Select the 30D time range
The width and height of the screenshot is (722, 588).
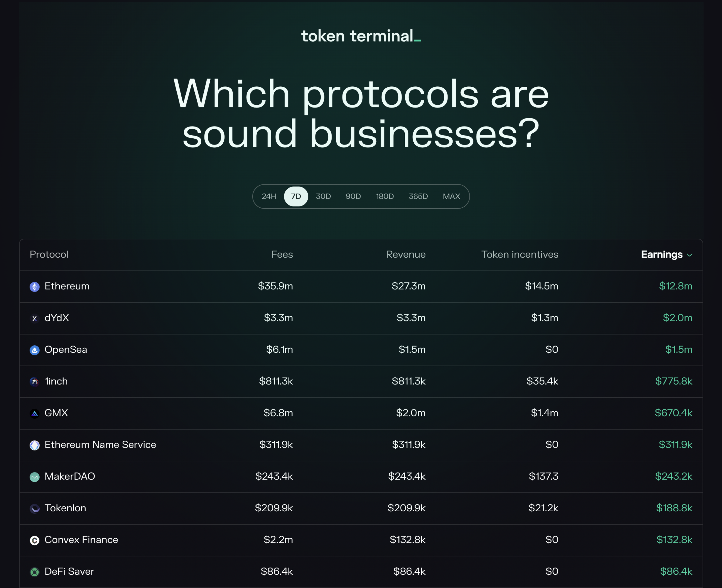pyautogui.click(x=323, y=197)
